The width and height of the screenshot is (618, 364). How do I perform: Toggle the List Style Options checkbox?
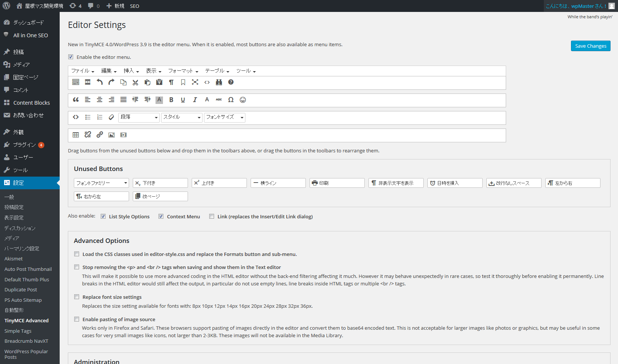103,216
